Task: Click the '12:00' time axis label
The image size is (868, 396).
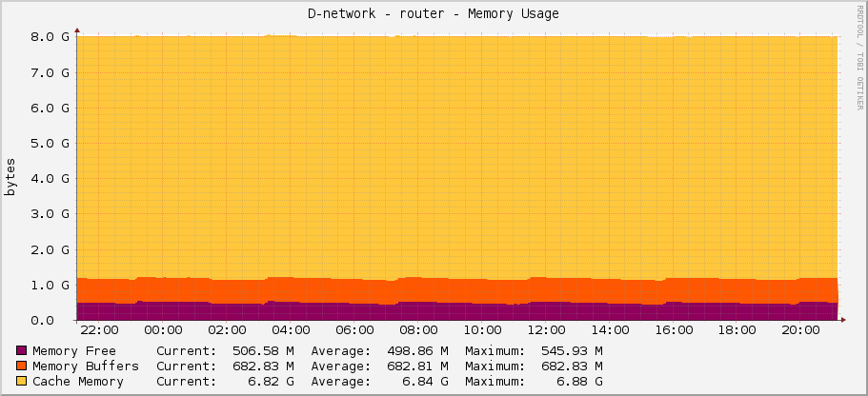Action: [545, 330]
